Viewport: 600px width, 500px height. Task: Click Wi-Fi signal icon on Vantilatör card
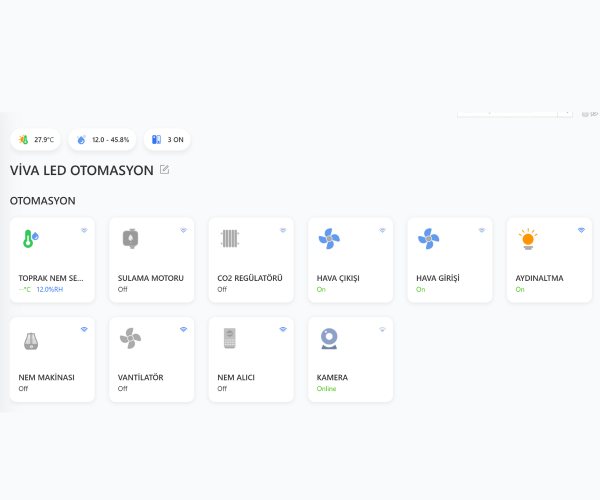tap(184, 329)
